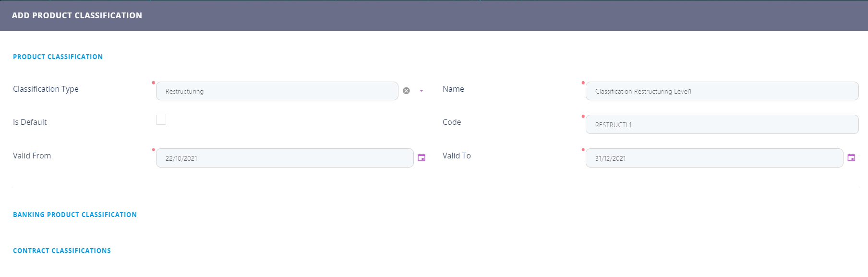
Task: Click the Valid From label
Action: 32,156
